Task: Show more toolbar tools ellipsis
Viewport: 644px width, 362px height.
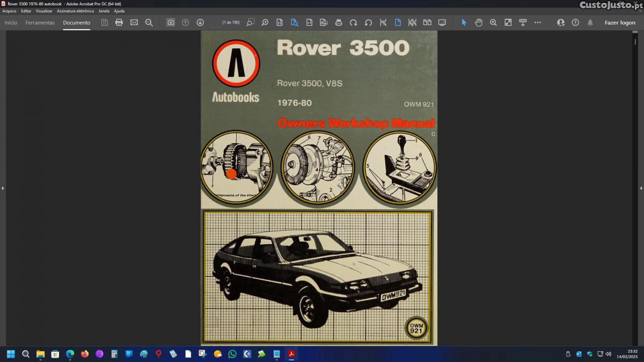Action: pos(538,23)
